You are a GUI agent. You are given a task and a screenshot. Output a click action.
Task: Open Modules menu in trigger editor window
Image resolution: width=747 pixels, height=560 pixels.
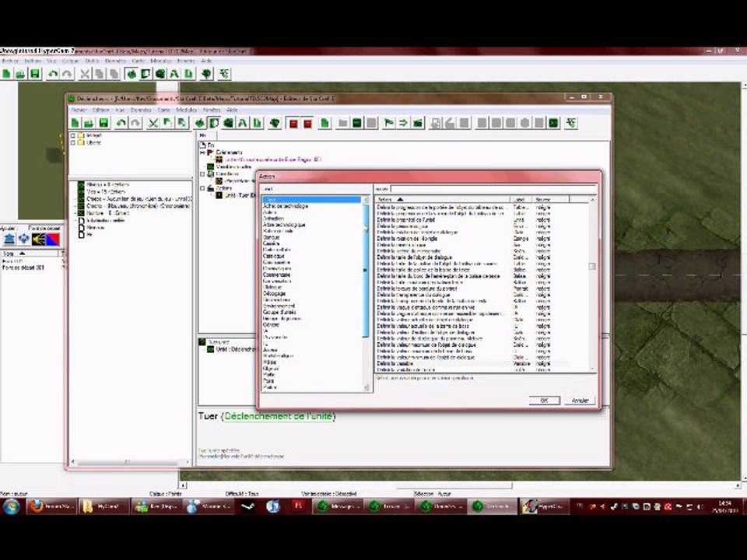click(186, 110)
